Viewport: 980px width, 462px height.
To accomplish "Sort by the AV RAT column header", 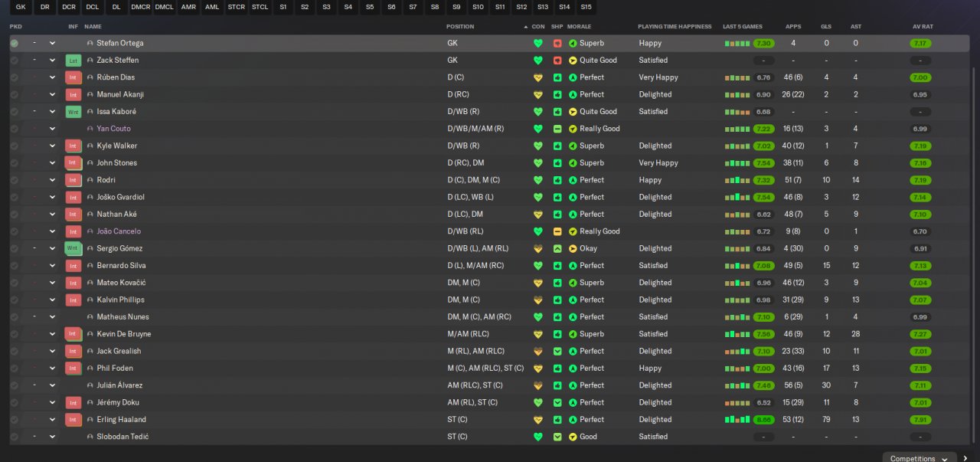I will click(923, 27).
